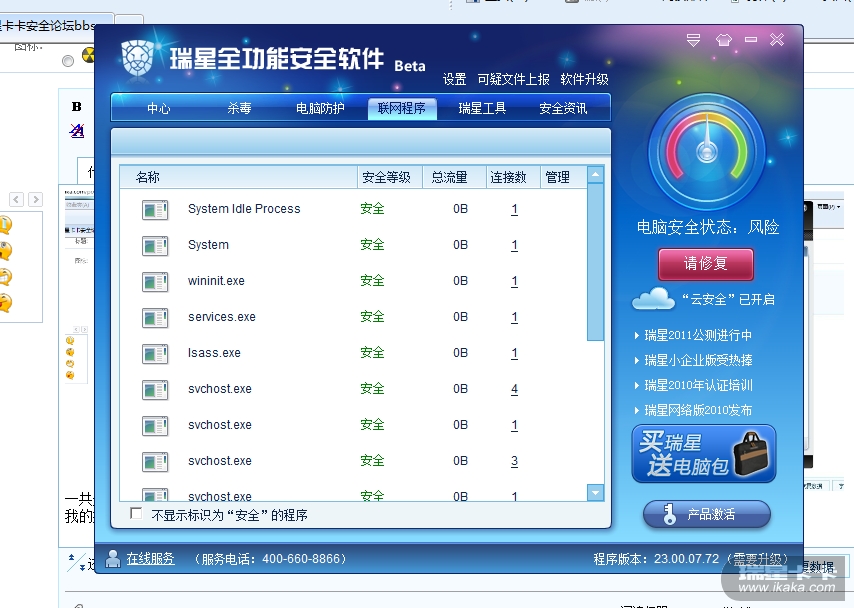Click the online service person icon
Image resolution: width=854 pixels, height=608 pixels.
pyautogui.click(x=113, y=558)
